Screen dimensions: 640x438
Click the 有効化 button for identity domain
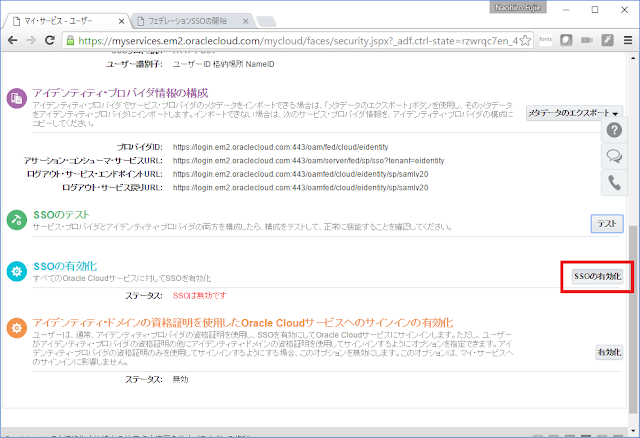click(609, 352)
